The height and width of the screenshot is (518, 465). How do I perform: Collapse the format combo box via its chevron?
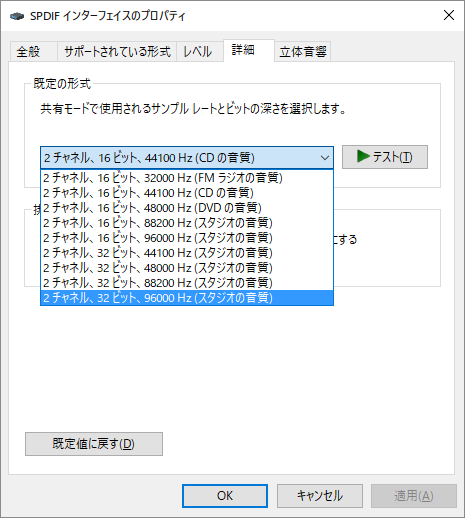(324, 158)
